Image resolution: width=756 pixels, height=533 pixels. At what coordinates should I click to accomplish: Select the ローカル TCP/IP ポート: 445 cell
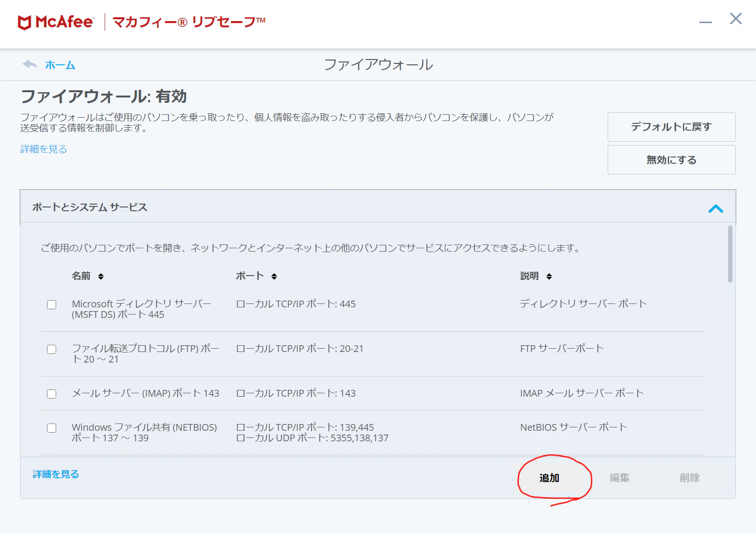(x=296, y=304)
